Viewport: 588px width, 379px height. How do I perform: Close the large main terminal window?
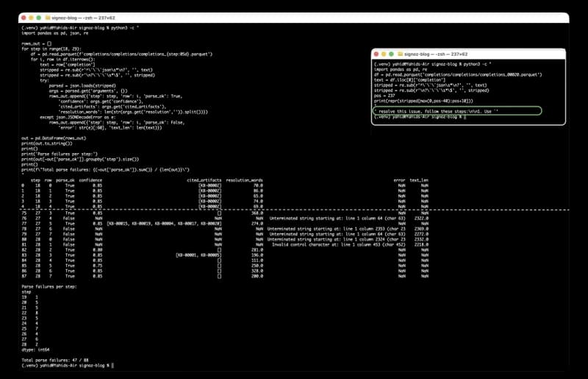tap(24, 18)
